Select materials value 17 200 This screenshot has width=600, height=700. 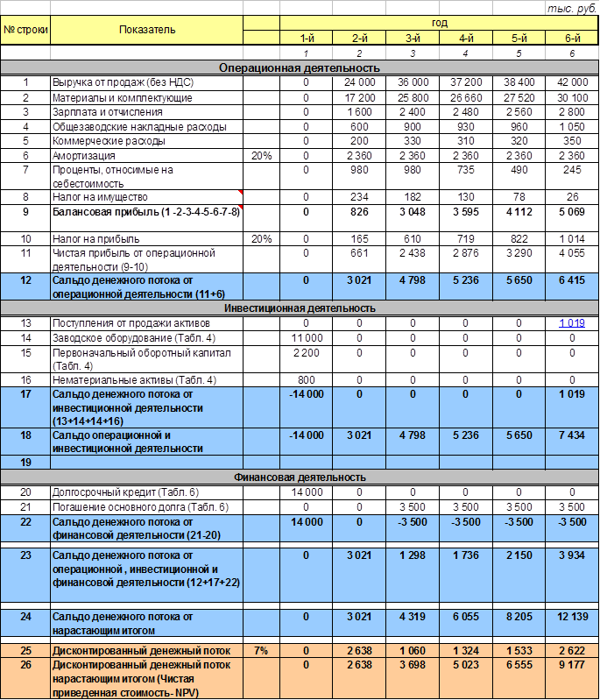click(x=359, y=98)
